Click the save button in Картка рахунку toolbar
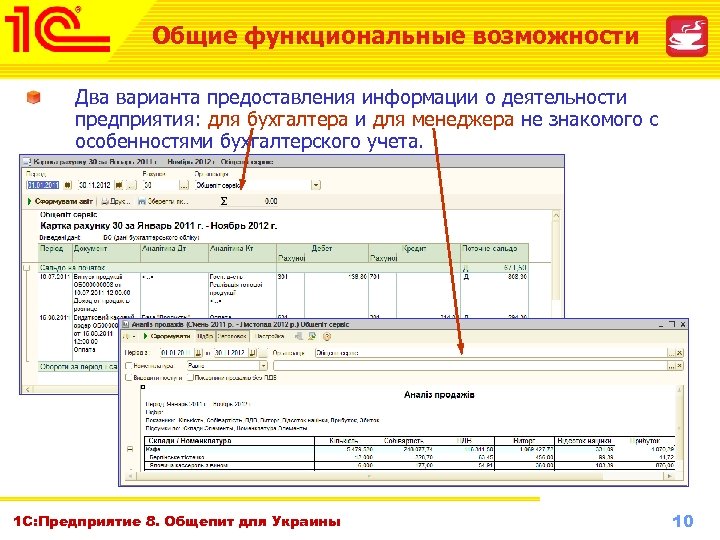720x540 pixels. 163,201
